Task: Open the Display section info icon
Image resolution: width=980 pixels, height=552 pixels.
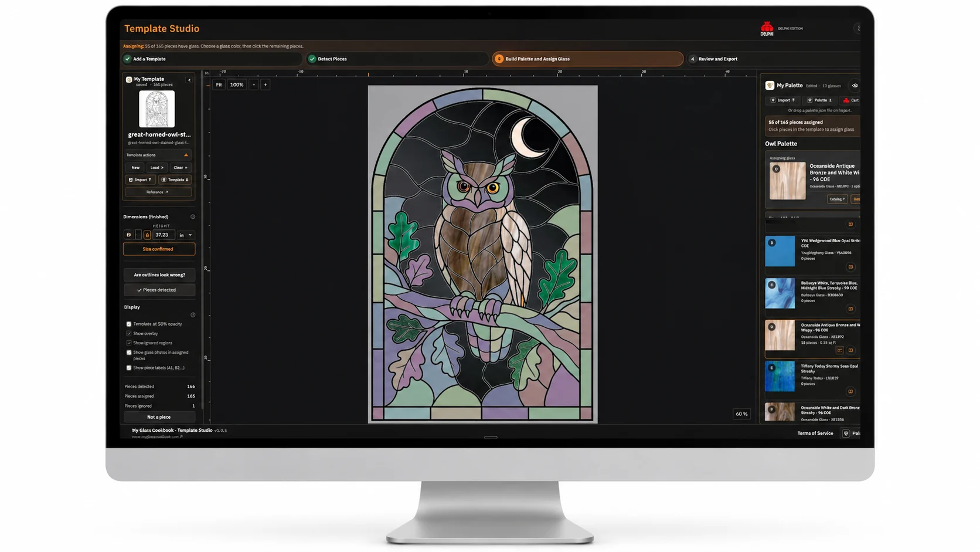Action: (193, 315)
